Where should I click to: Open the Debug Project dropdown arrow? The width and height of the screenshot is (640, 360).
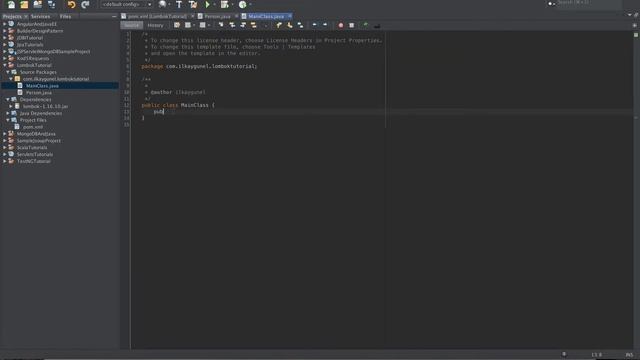tap(232, 4)
